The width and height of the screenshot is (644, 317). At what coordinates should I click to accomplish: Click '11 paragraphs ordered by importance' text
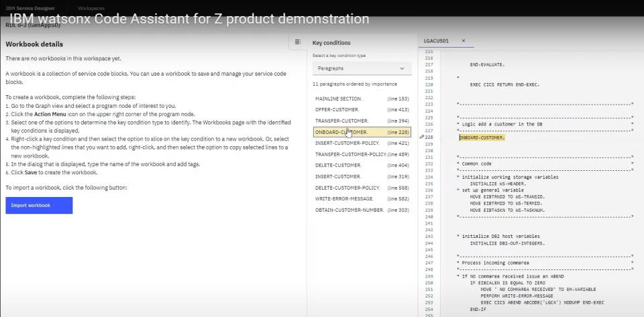355,84
